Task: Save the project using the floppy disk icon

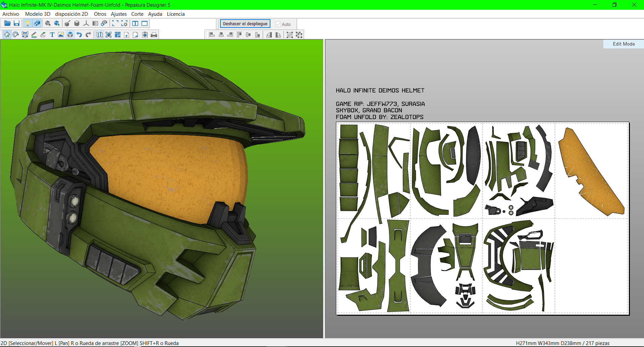Action: [16, 24]
